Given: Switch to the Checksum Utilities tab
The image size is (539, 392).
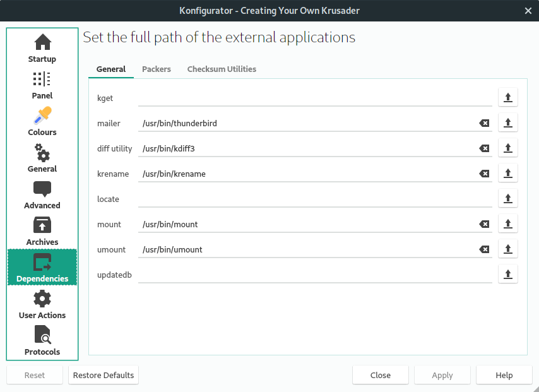Looking at the screenshot, I should click(222, 69).
